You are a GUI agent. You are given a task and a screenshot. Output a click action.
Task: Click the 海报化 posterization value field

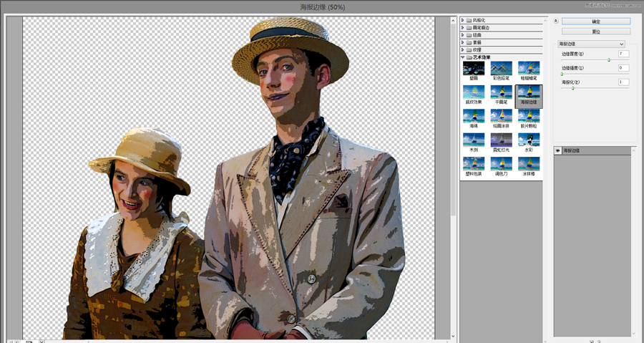click(623, 82)
